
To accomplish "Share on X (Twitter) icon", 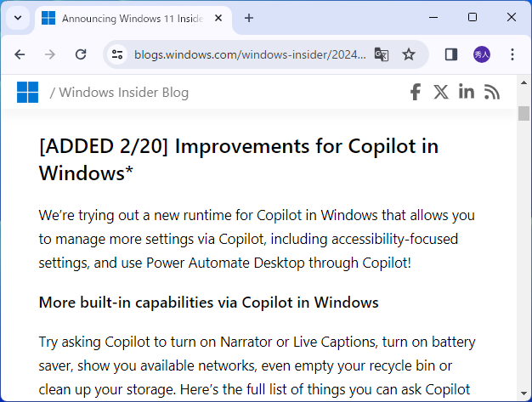I will click(x=440, y=92).
